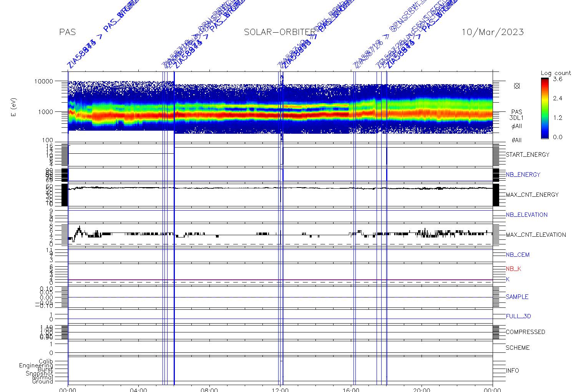
Task: Click the SOLAR-ORBITER title text
Action: click(x=280, y=32)
